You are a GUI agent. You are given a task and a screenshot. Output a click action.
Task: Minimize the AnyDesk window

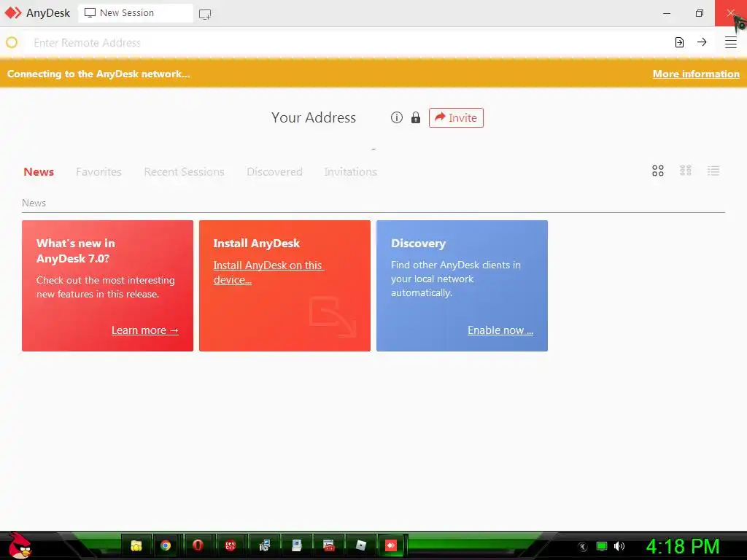click(667, 13)
